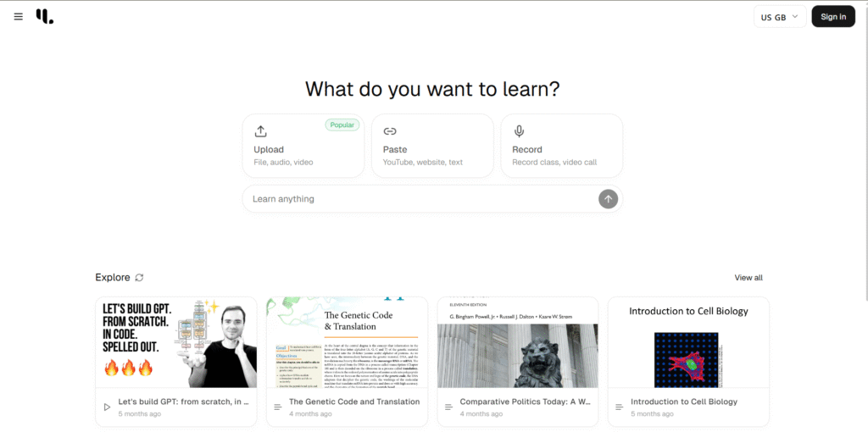Open Comparative Politics lion statue thumbnail
868x432 pixels.
click(x=518, y=342)
